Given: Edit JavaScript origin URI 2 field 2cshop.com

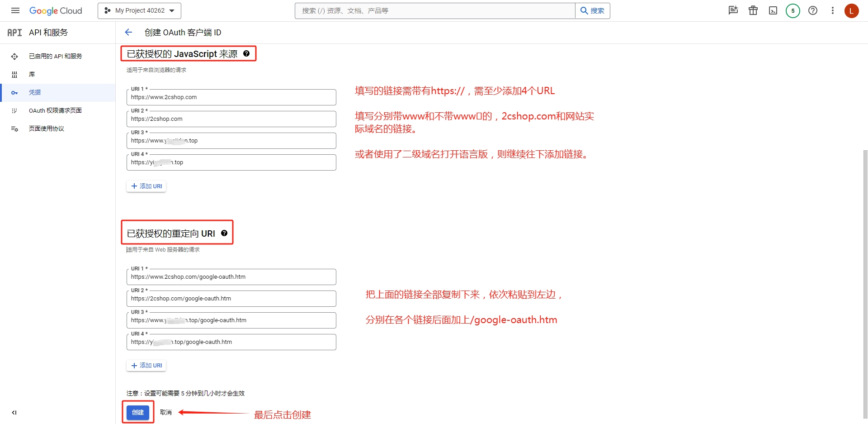Looking at the screenshot, I should point(231,119).
